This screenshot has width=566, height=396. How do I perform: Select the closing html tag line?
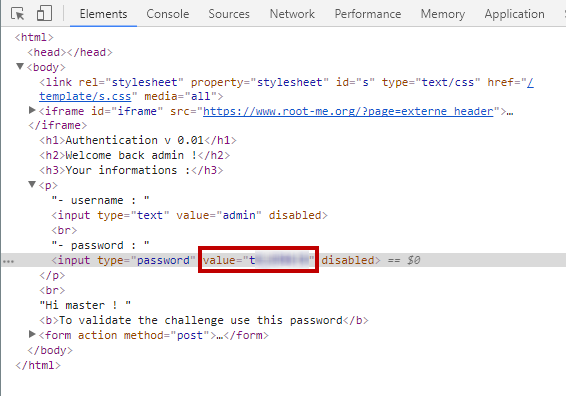click(38, 365)
